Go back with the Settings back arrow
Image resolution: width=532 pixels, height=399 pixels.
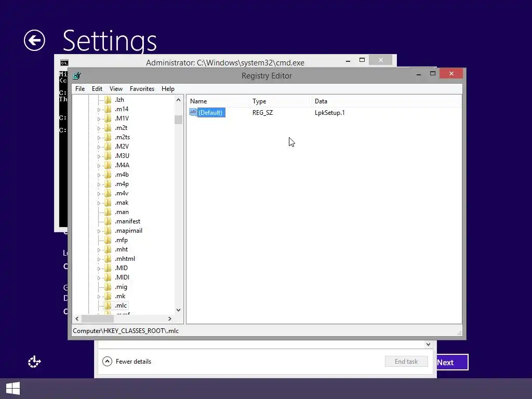(34, 41)
